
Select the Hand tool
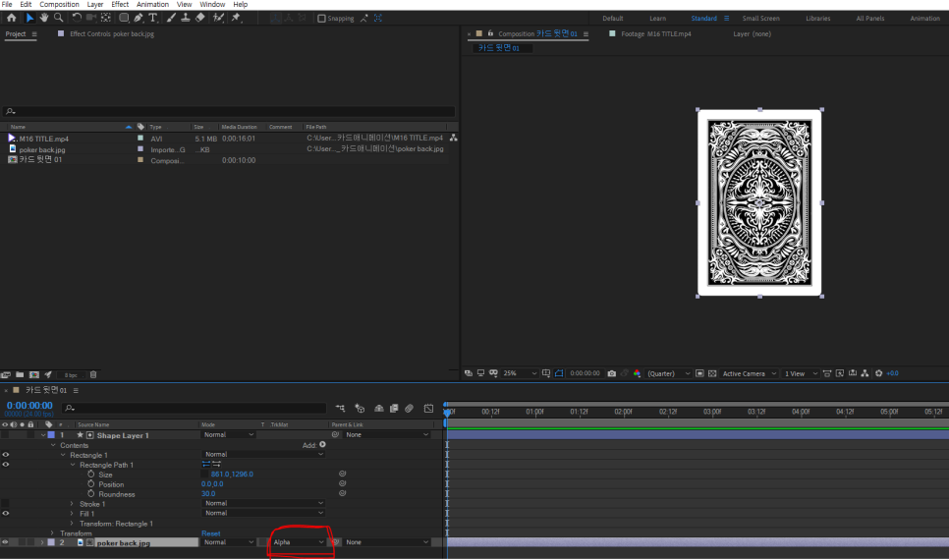[43, 18]
